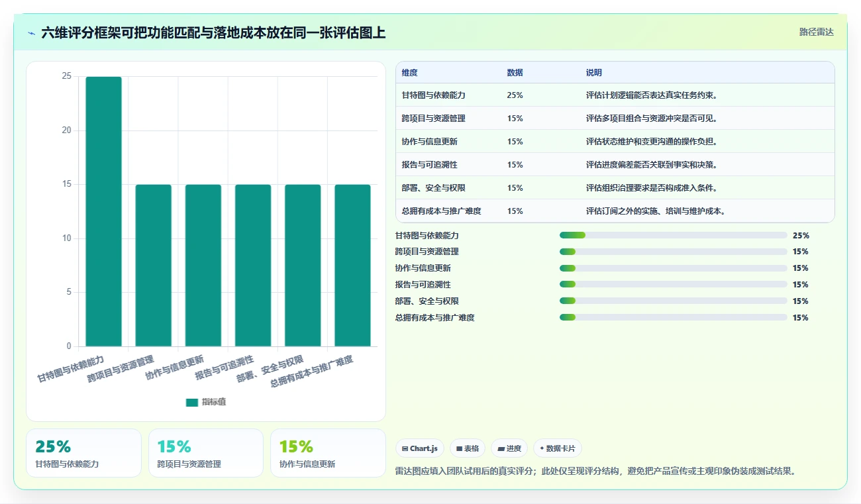Screen dimensions: 861x504
Task: Click the footnote starting 雷达图应填入
Action: point(595,472)
